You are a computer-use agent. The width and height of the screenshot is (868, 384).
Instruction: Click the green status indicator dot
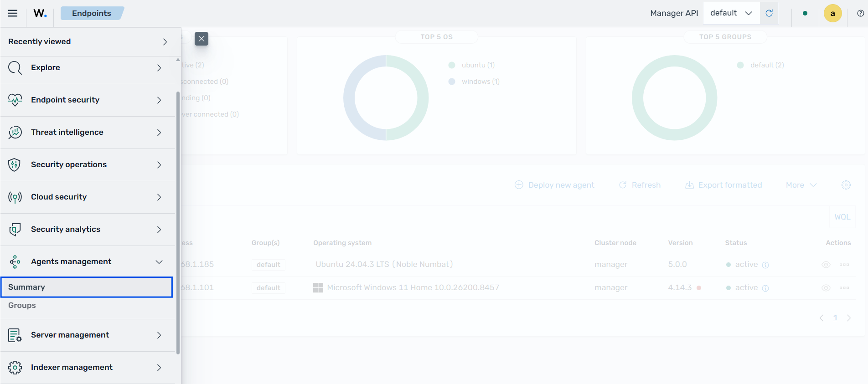point(805,13)
